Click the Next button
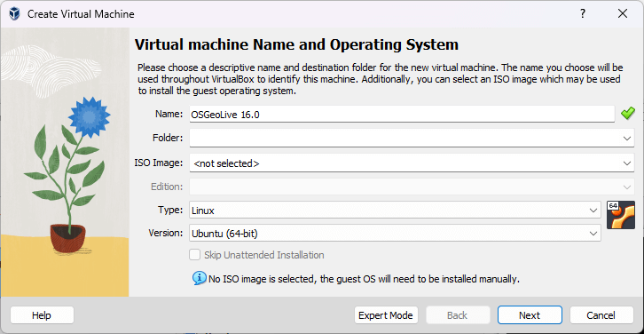This screenshot has width=644, height=334. [530, 315]
